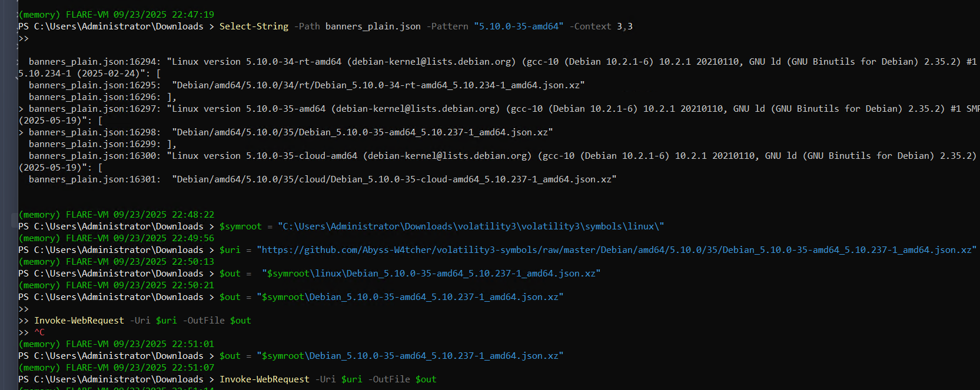
Task: Click the matched line 16298 label
Action: click(93, 132)
